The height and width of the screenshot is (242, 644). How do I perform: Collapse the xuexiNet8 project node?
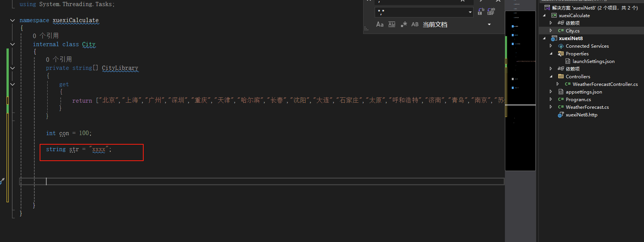[x=544, y=38]
